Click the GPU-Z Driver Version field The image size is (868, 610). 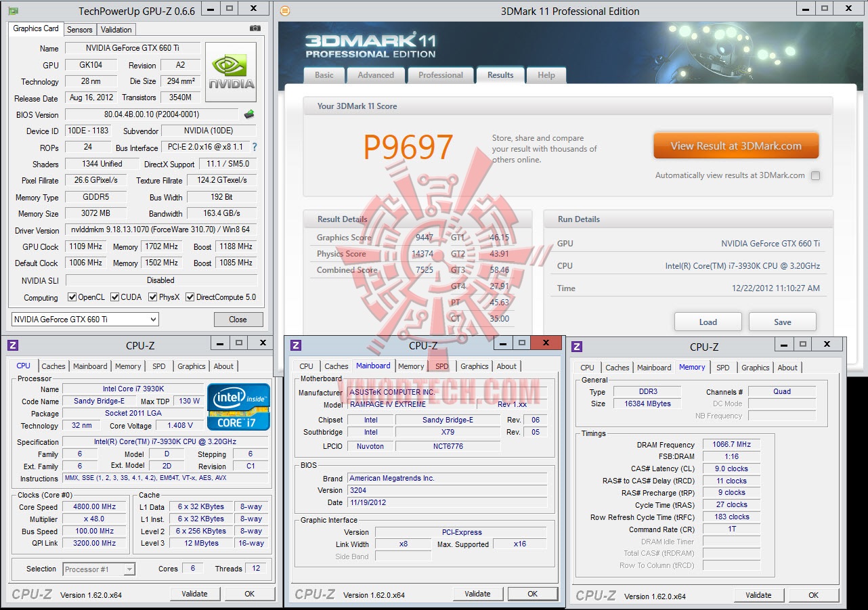coord(161,230)
